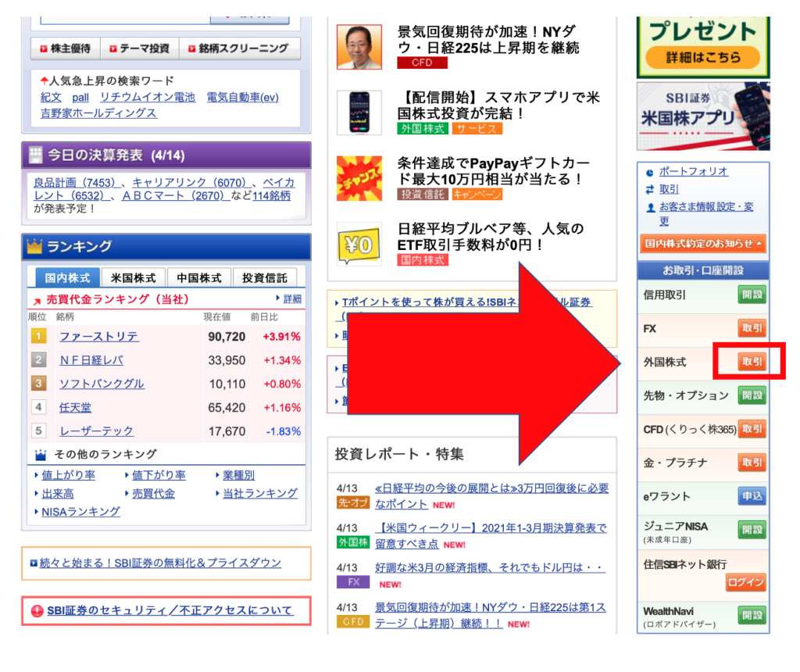800x672 pixels.
Task: Open the SBI証券のセキュリティ／不正アクセスについて link
Action: (170, 610)
